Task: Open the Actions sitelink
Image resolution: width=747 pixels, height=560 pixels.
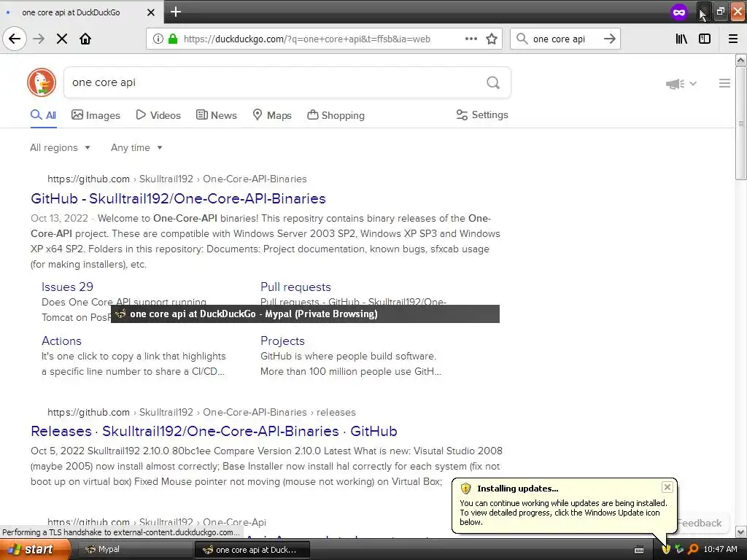Action: point(61,341)
